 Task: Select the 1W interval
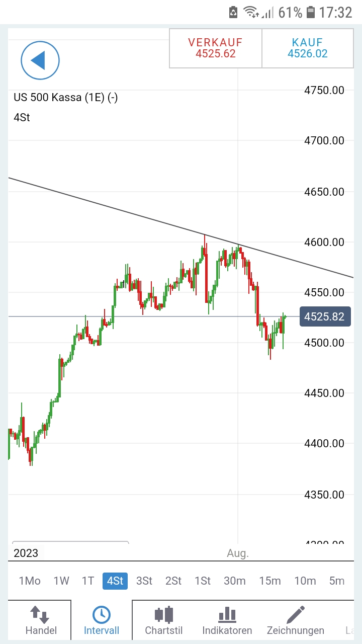point(61,581)
